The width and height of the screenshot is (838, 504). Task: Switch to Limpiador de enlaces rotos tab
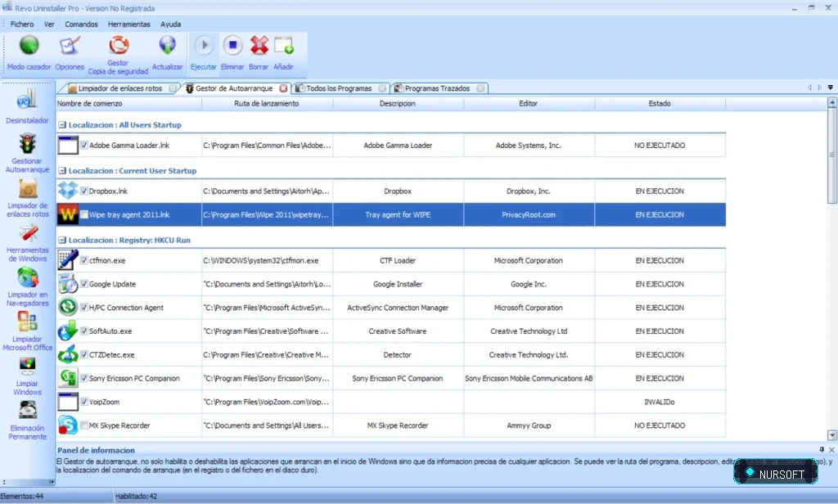(x=119, y=88)
